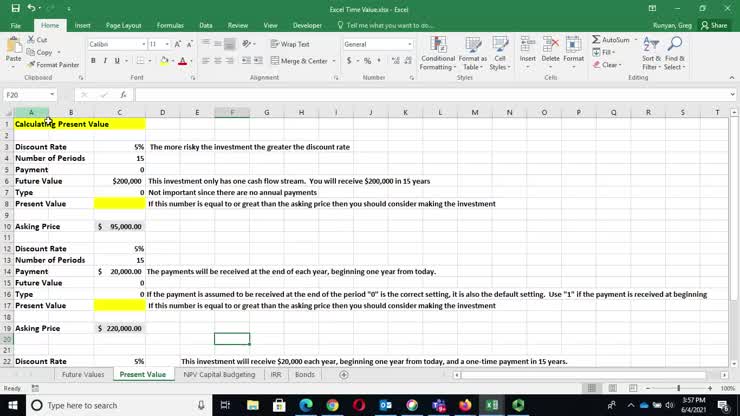Screen dimensions: 740x416
Task: Open the File tab
Action: click(16, 25)
